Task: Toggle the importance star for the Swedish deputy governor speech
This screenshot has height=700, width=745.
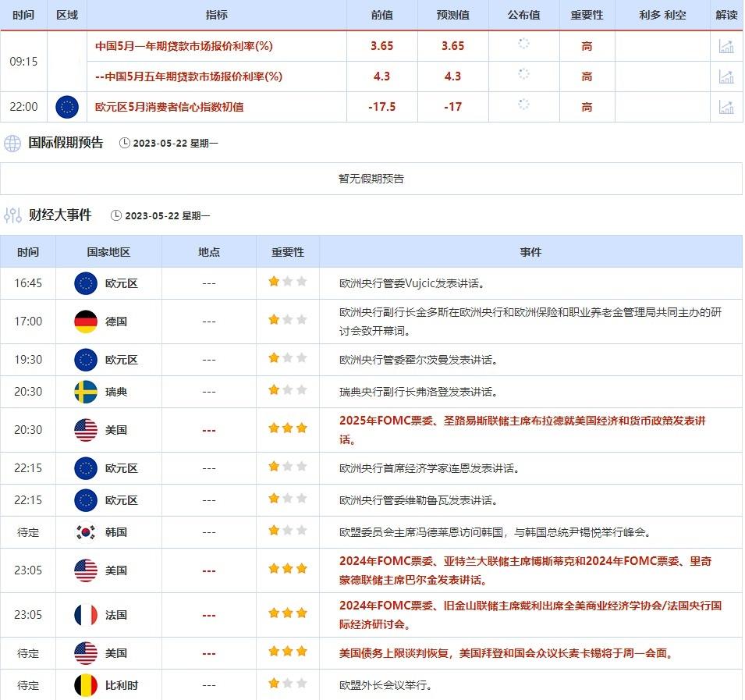Action: click(x=275, y=392)
